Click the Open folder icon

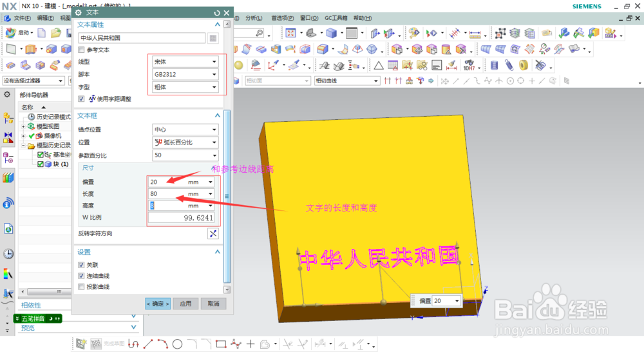[x=55, y=32]
